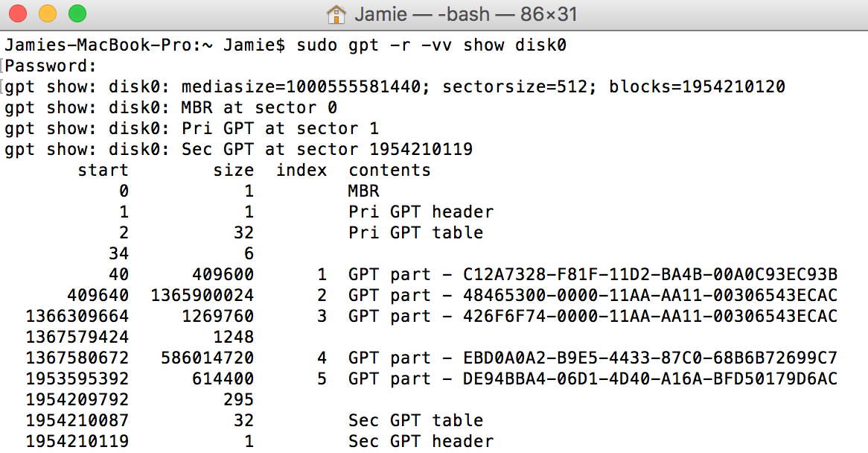Click the 'contents' column header
Viewport: 868px width, 453px height.
(389, 170)
